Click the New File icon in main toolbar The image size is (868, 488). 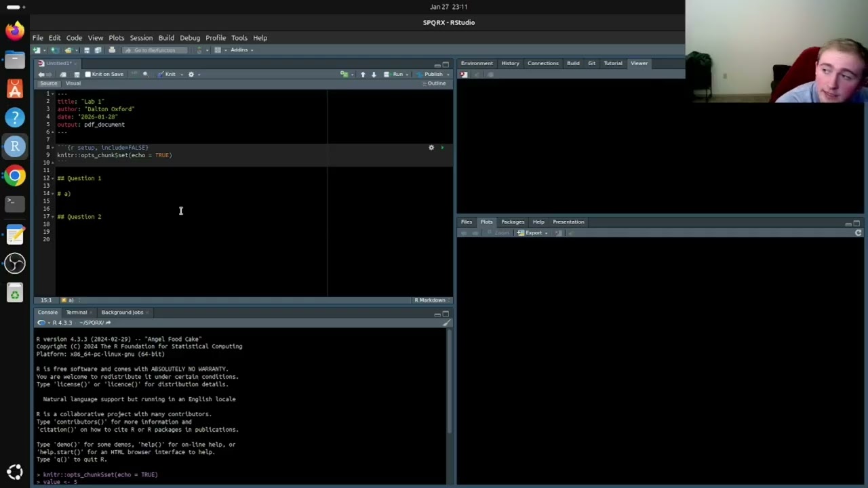pyautogui.click(x=37, y=50)
